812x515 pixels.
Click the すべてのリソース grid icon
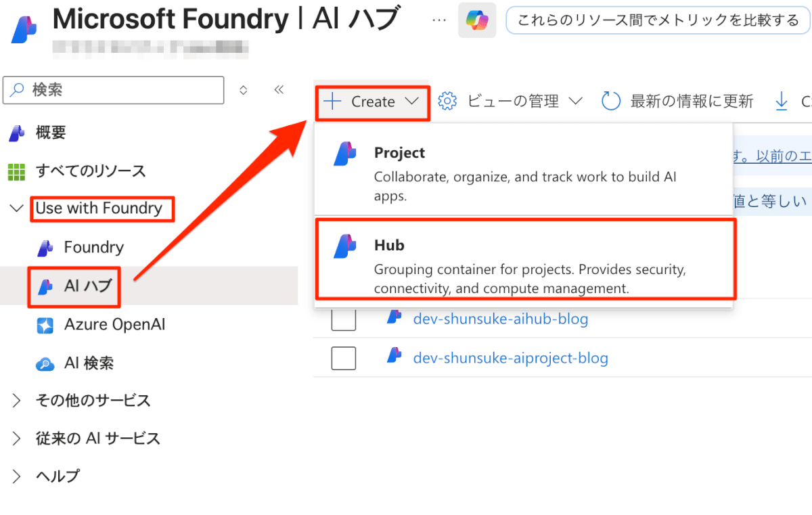(16, 171)
